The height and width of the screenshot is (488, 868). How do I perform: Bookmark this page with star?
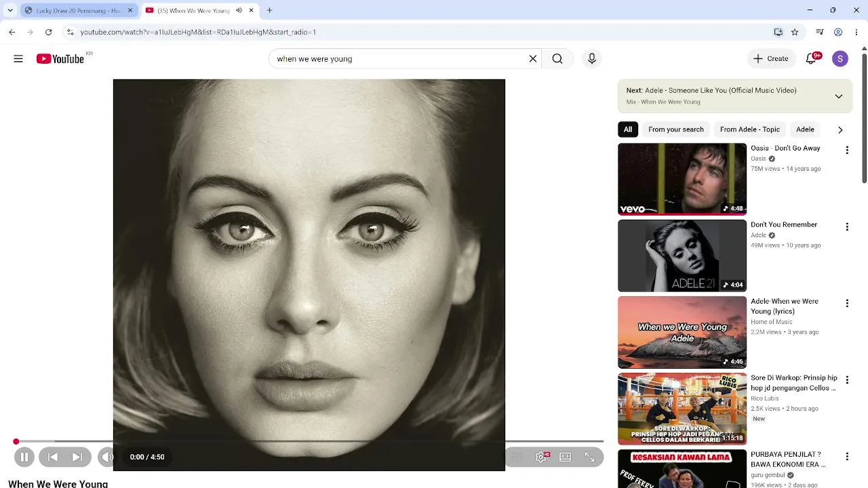(795, 32)
